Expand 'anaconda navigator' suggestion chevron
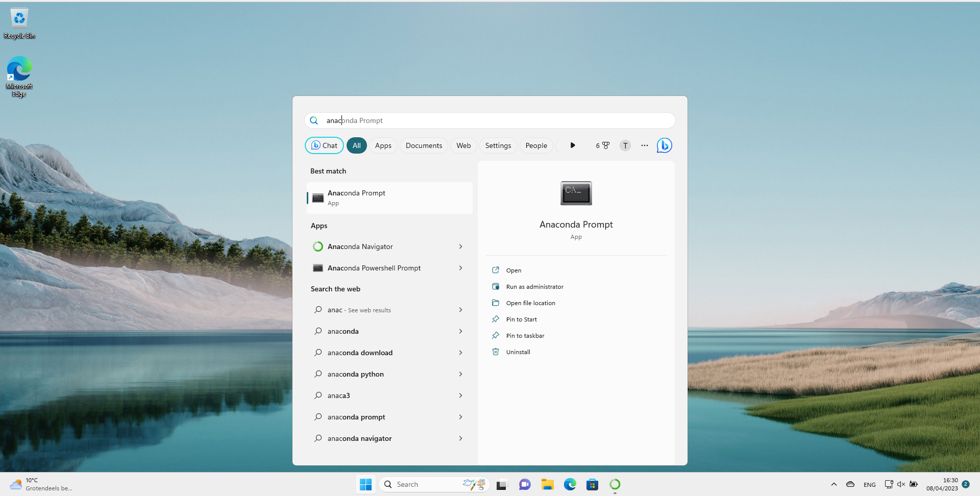 click(460, 438)
